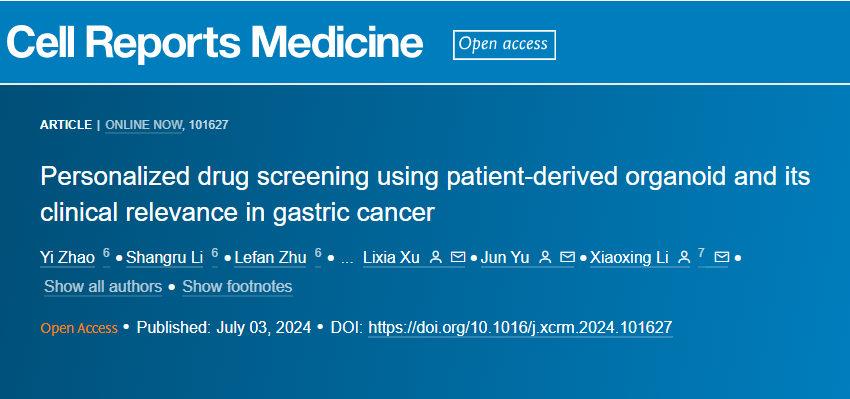
Task: Open the DOI link 10.1016/j.xcrm.2024.101627
Action: tap(520, 327)
